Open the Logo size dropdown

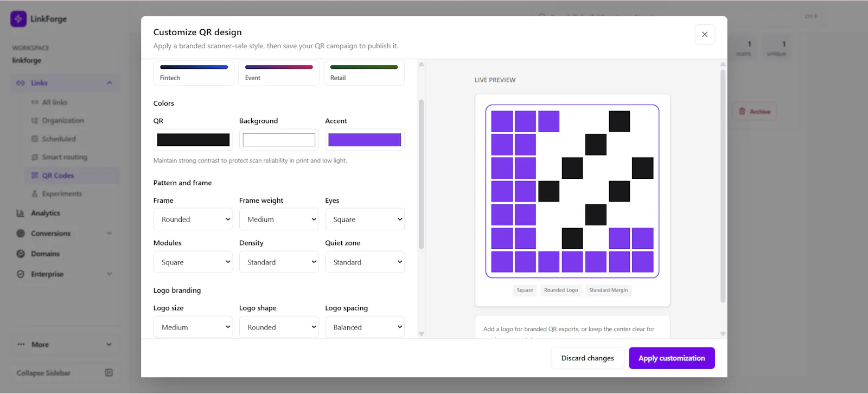[x=193, y=327]
